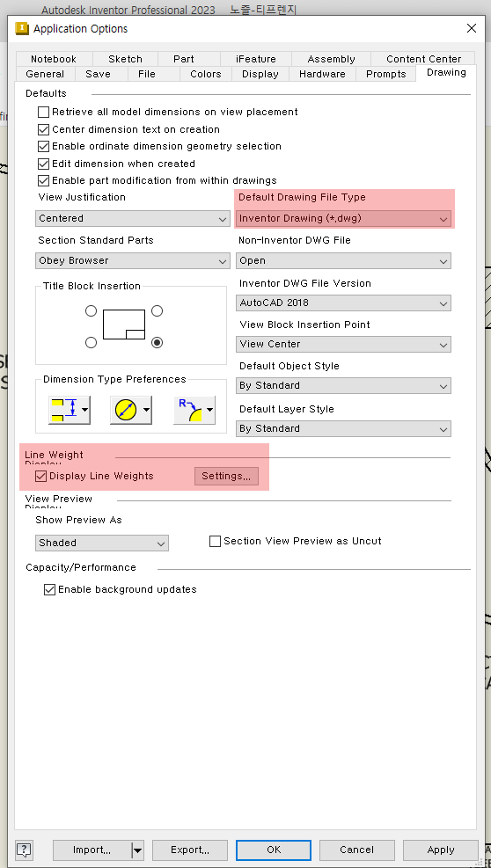Open Default Drawing File Type dropdown
This screenshot has width=491, height=868.
click(343, 219)
